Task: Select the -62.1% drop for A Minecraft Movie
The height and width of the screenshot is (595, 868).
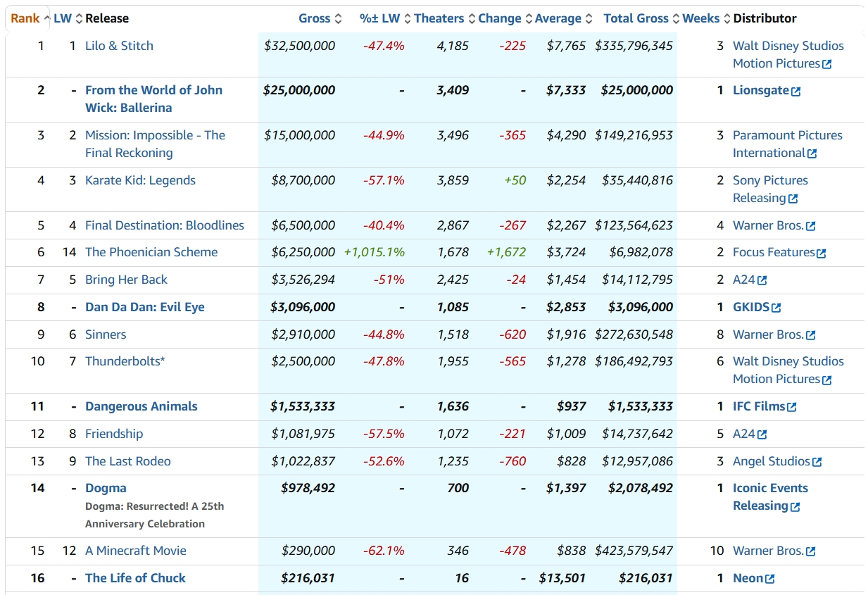Action: (x=384, y=551)
